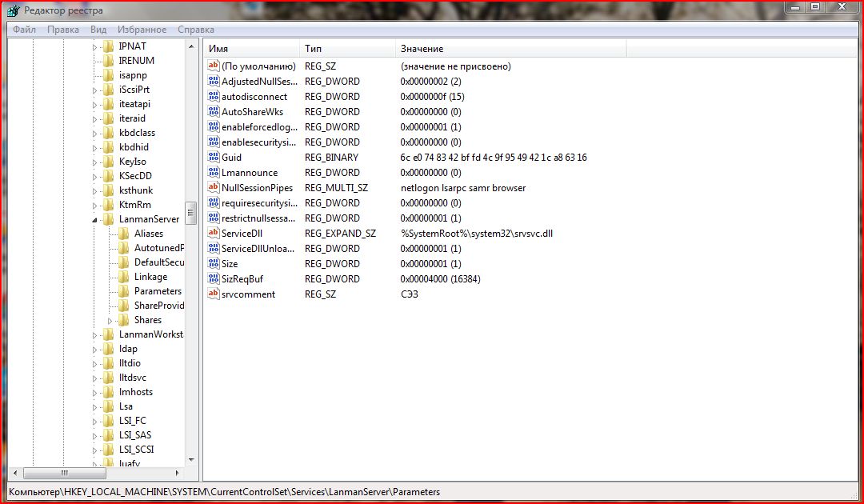The height and width of the screenshot is (504, 864).
Task: Collapse the LanmanServer tree node
Action: pyautogui.click(x=94, y=220)
